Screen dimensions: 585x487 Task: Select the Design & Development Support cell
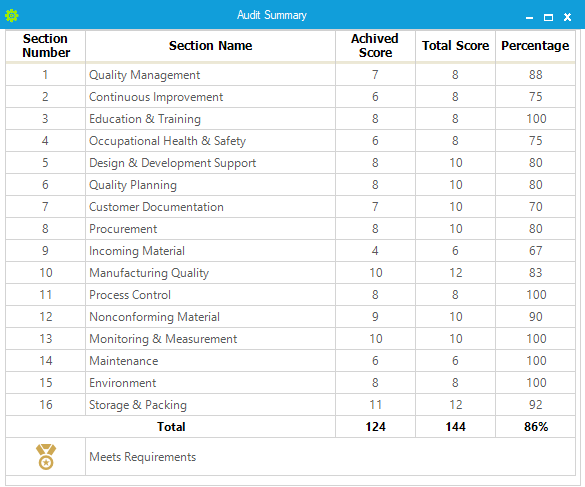pos(210,163)
